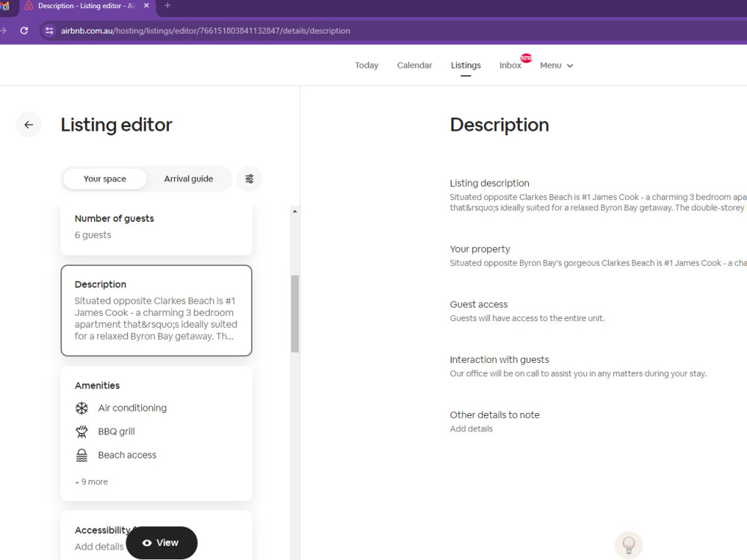Click the Inbox notification badge

pyautogui.click(x=526, y=57)
